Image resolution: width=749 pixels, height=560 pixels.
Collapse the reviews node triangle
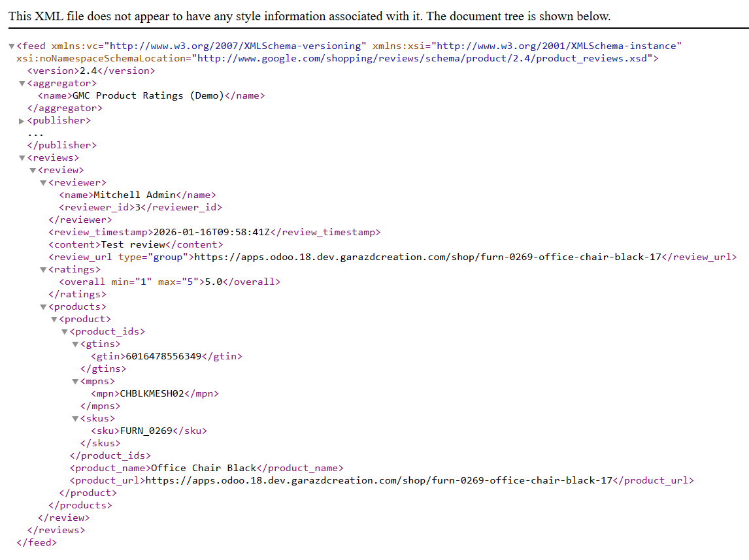22,158
